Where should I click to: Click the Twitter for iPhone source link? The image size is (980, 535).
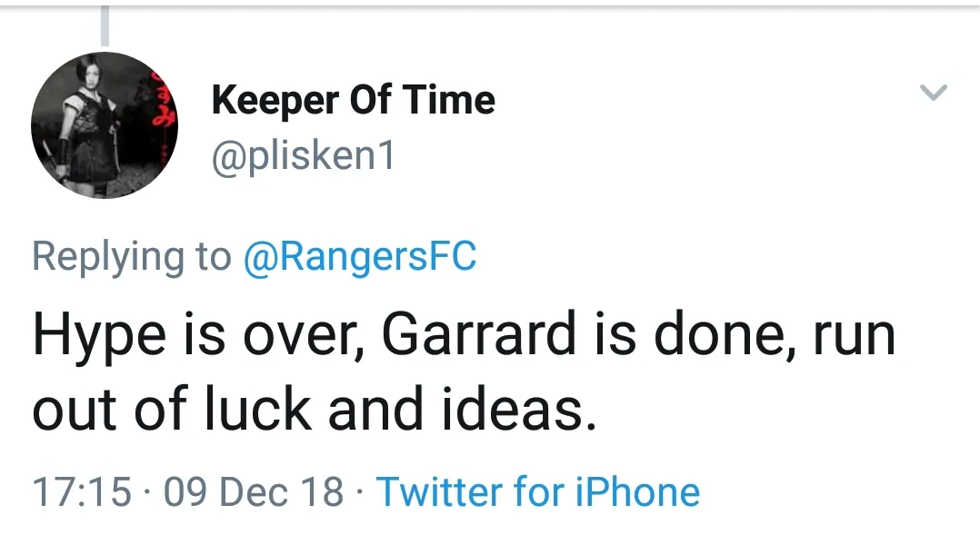coord(538,491)
